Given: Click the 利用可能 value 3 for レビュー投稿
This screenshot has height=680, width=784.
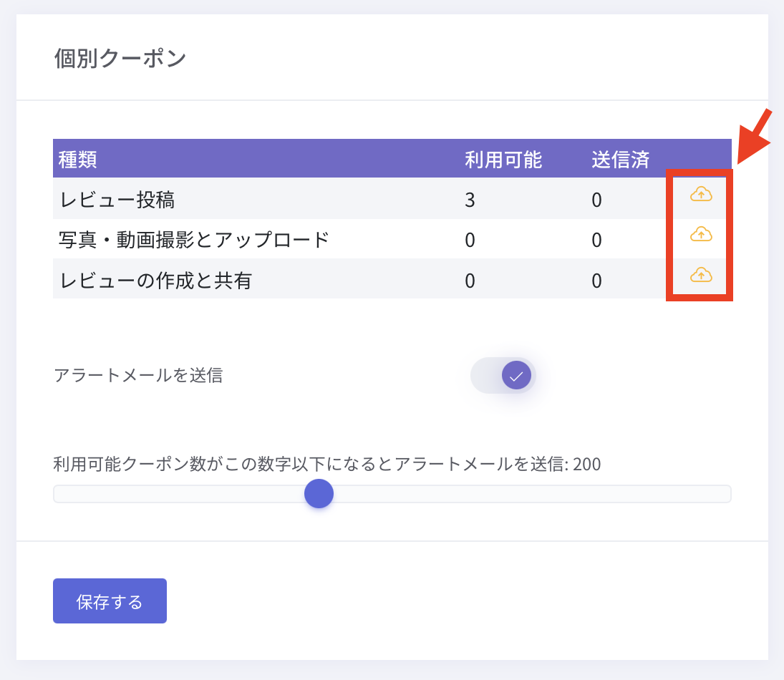Looking at the screenshot, I should [x=470, y=200].
